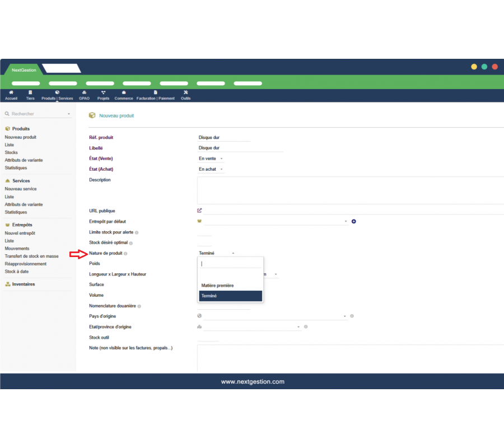Viewport: 504px width, 448px height.
Task: Click the Libellé text field
Action: pos(241,148)
